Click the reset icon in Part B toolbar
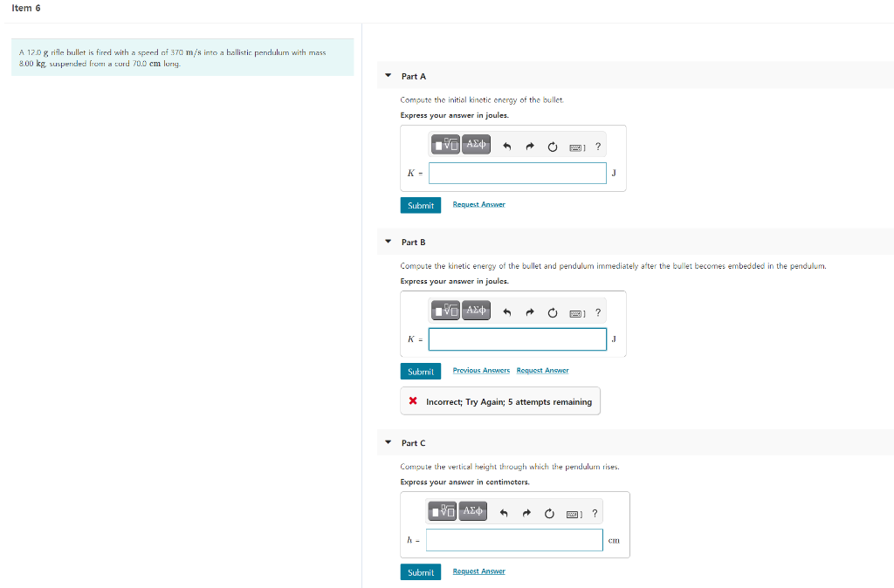Image resolution: width=894 pixels, height=588 pixels. [553, 313]
